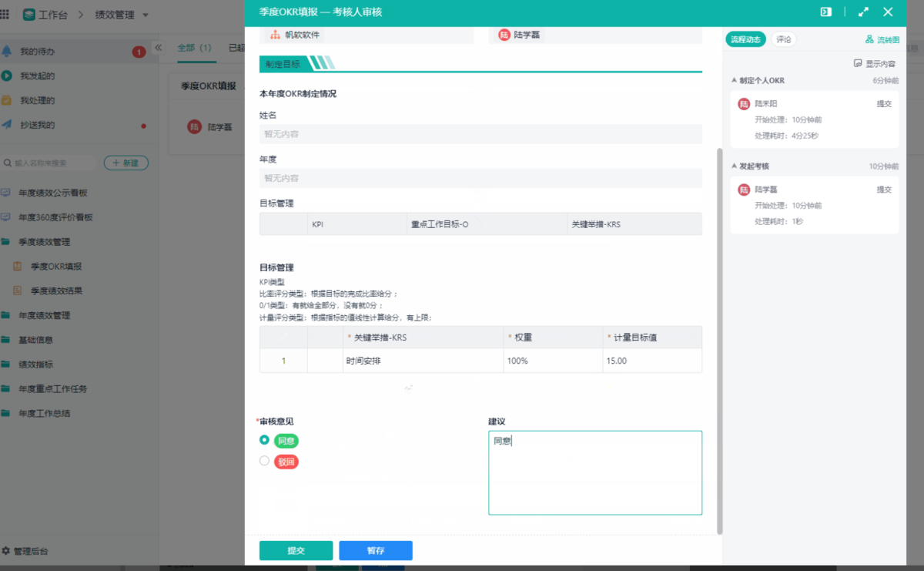Viewport: 924px width, 571px height.
Task: Collapse the 发起考核 step entry
Action: pos(733,166)
